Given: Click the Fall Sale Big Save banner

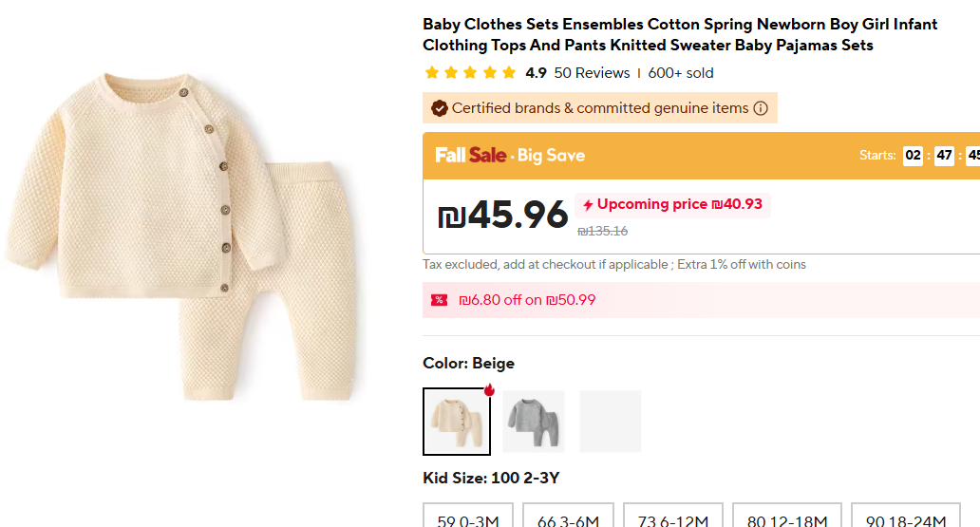Looking at the screenshot, I should pyautogui.click(x=510, y=156).
